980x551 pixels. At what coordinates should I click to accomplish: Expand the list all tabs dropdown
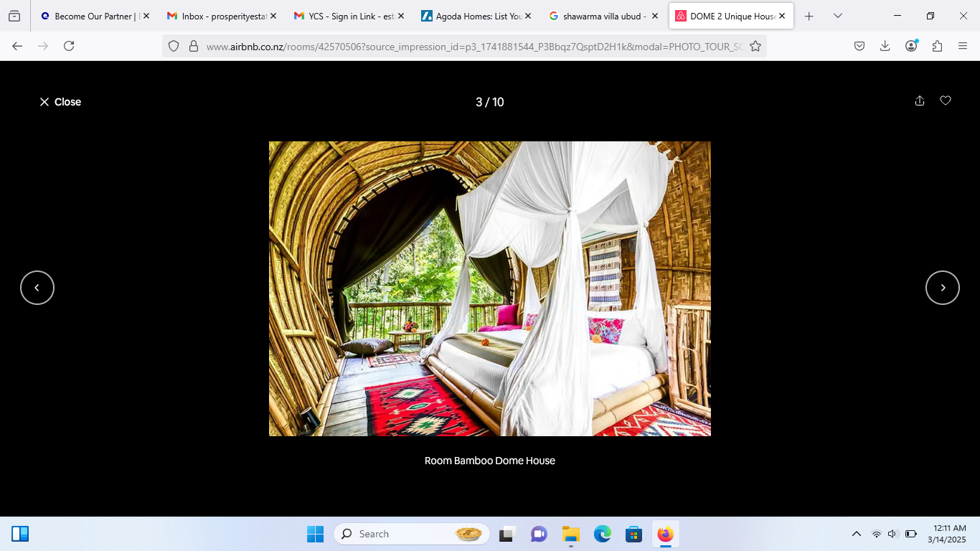(838, 16)
